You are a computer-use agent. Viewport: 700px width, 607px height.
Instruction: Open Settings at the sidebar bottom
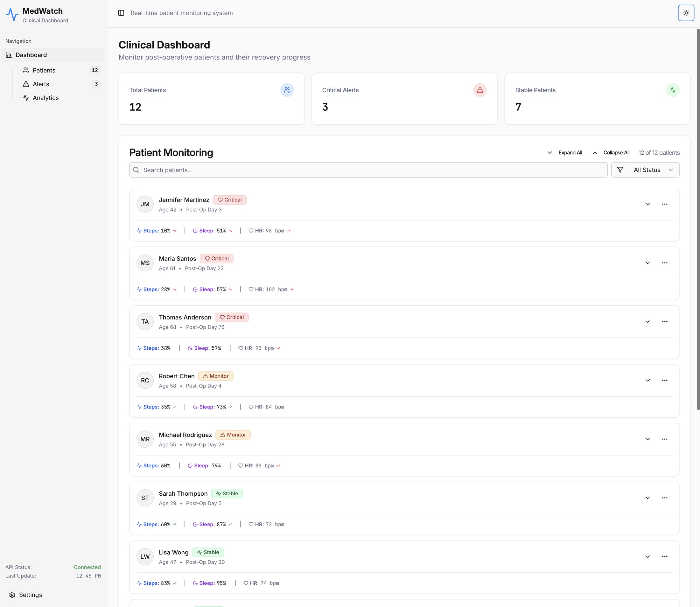[26, 595]
